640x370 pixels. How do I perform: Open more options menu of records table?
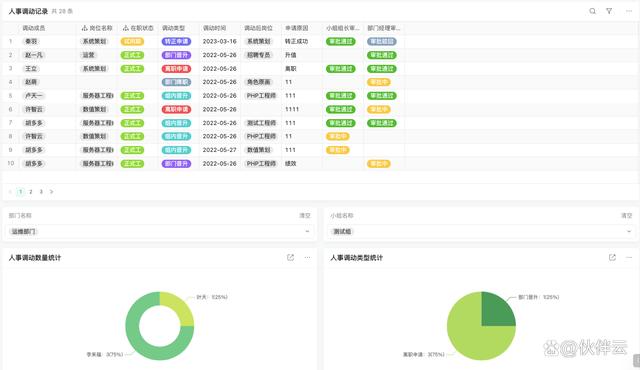pyautogui.click(x=629, y=11)
